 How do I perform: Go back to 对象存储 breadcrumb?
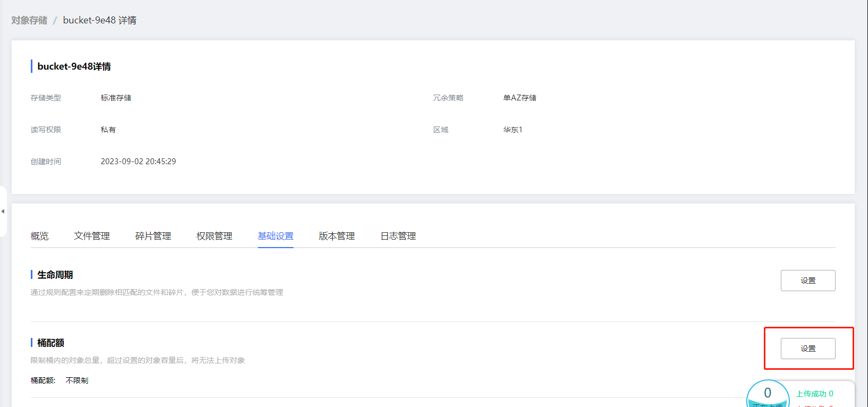tap(29, 20)
